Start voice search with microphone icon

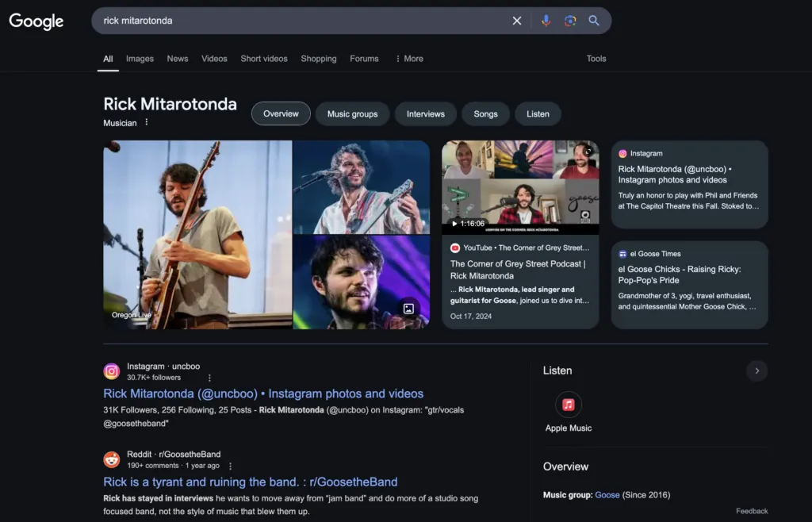[x=546, y=21]
